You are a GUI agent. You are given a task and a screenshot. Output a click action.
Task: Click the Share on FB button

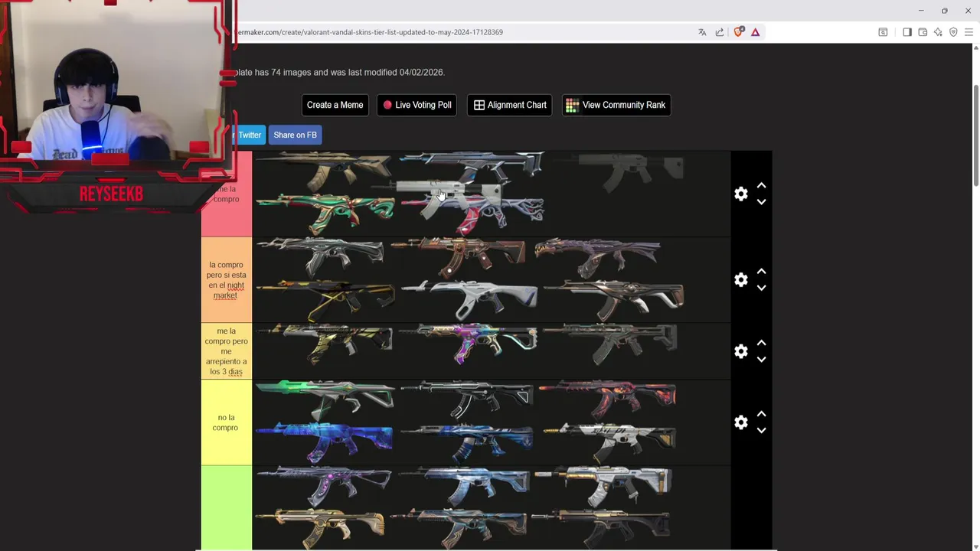click(x=295, y=135)
